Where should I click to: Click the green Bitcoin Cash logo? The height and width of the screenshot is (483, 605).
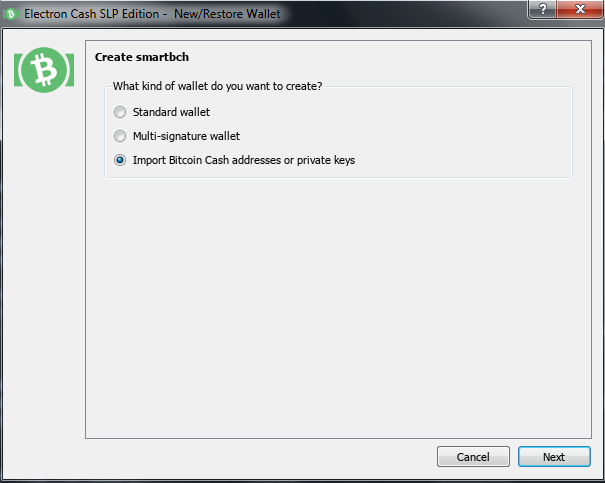coord(44,70)
